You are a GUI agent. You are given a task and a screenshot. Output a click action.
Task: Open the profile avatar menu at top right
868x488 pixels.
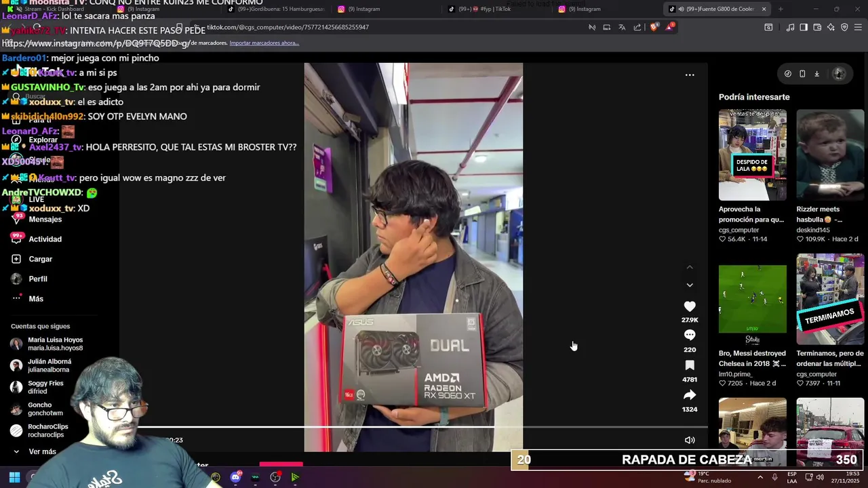pyautogui.click(x=839, y=74)
